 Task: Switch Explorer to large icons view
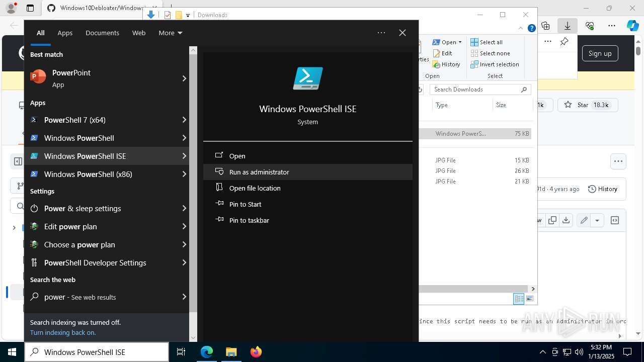(530, 299)
